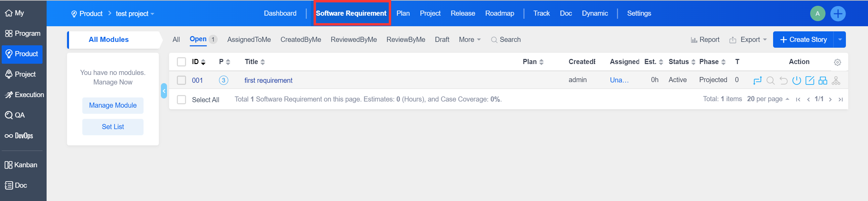Open the table column settings gear
The image size is (868, 201).
pos(837,62)
